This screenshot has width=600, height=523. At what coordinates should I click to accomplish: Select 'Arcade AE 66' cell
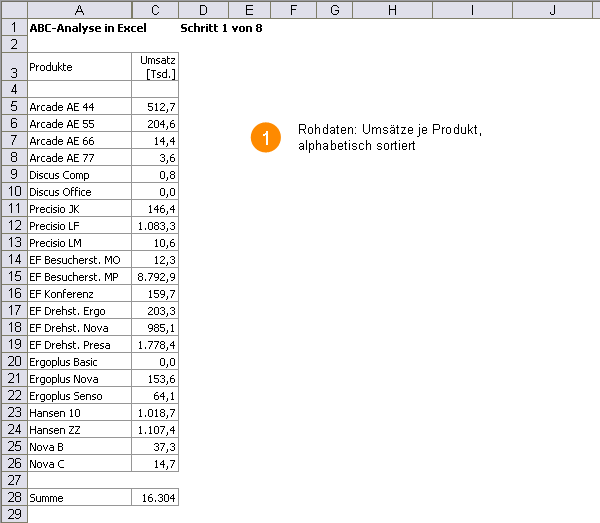click(80, 140)
